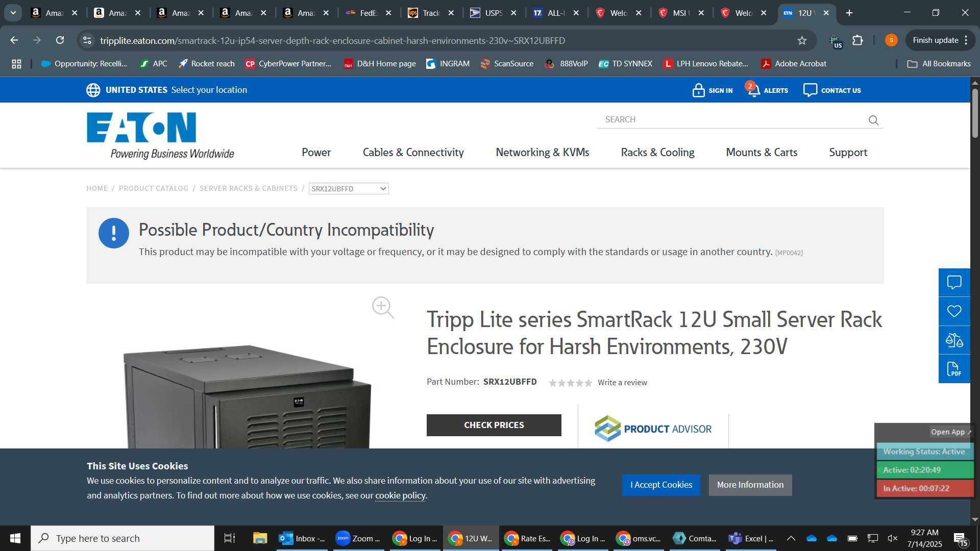980x551 pixels.
Task: Open the notification center icon
Action: click(x=961, y=539)
